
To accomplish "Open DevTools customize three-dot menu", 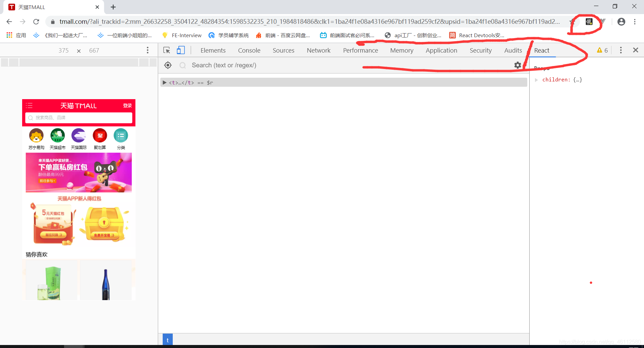I will pos(621,50).
